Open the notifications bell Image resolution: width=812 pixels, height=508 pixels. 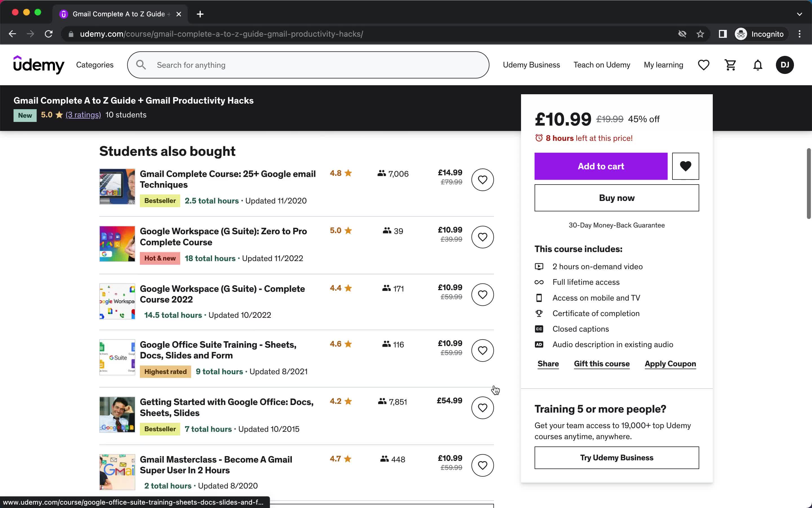click(x=758, y=65)
